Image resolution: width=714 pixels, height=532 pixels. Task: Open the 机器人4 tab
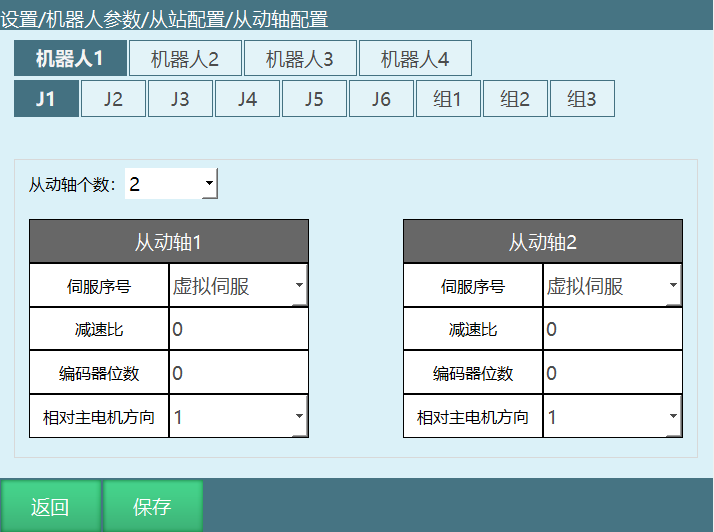tap(415, 59)
